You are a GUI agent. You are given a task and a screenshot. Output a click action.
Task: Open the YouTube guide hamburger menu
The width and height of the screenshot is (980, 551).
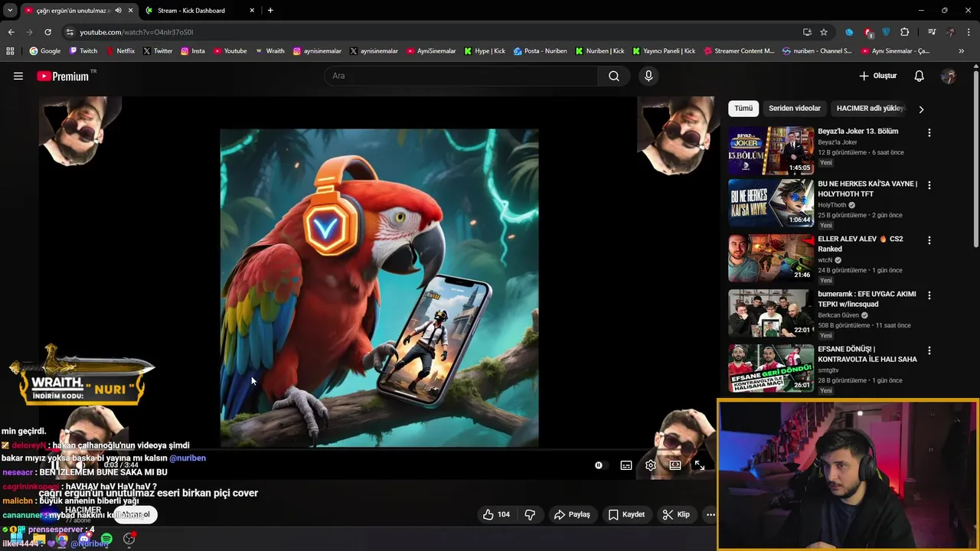click(18, 76)
